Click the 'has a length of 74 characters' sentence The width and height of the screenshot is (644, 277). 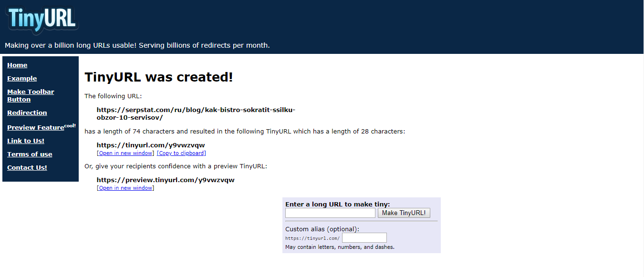pyautogui.click(x=245, y=132)
